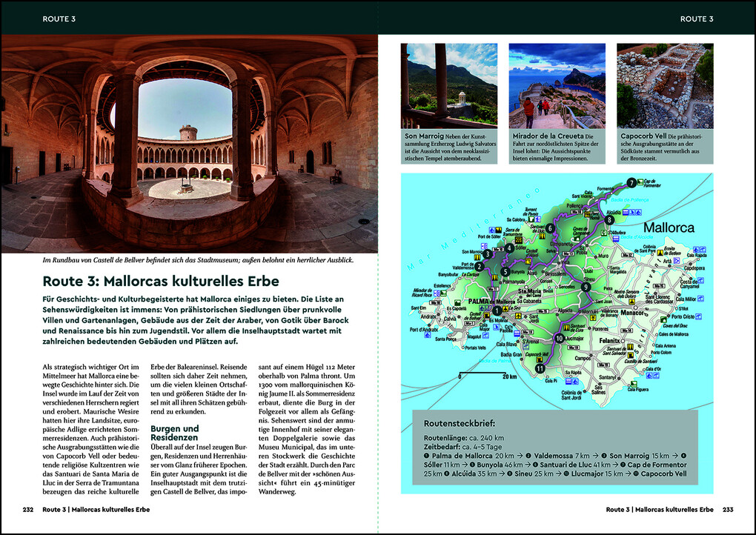Image resolution: width=756 pixels, height=535 pixels.
Task: Click route stop marker 11 at Capocorb Vell
Action: point(540,368)
